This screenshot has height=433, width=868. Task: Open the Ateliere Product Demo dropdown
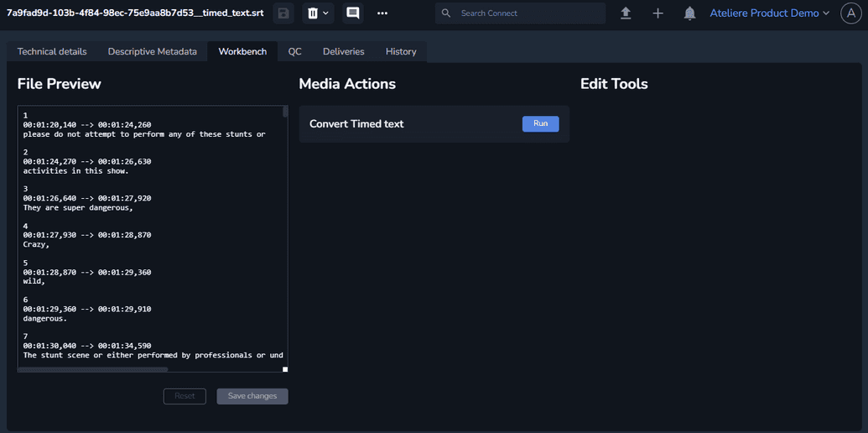[x=770, y=13]
